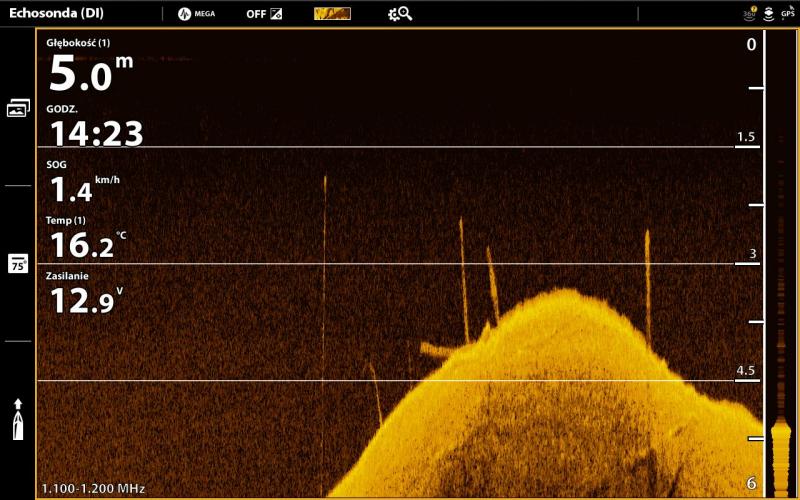This screenshot has height=500, width=800.
Task: Tap the sonar signal status icon
Action: [768, 14]
